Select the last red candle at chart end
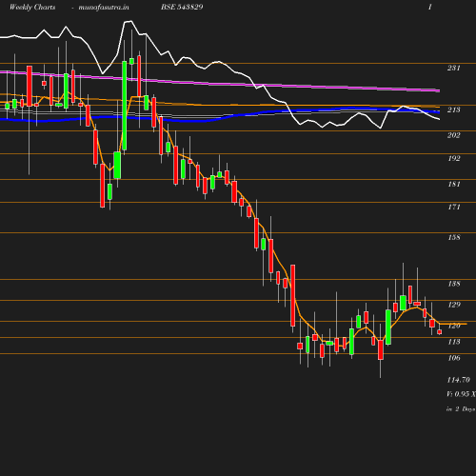Screen dimensions: 476x476 click(440, 332)
